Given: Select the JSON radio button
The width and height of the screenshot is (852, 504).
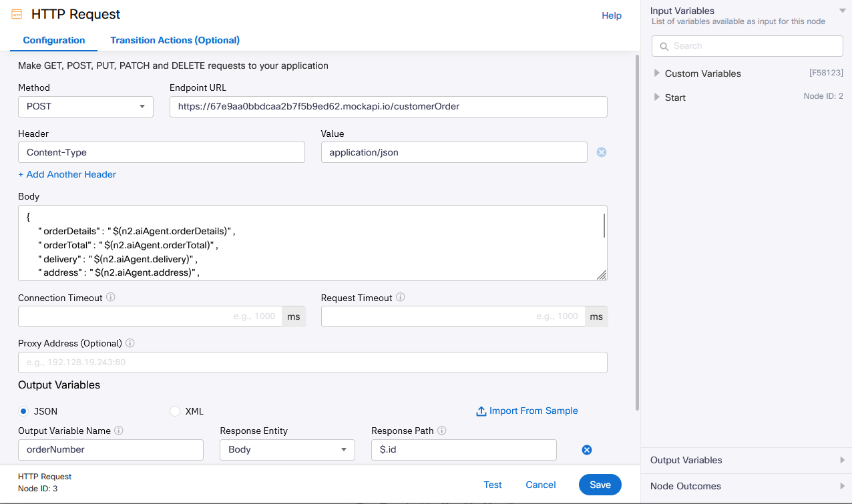Looking at the screenshot, I should 24,411.
